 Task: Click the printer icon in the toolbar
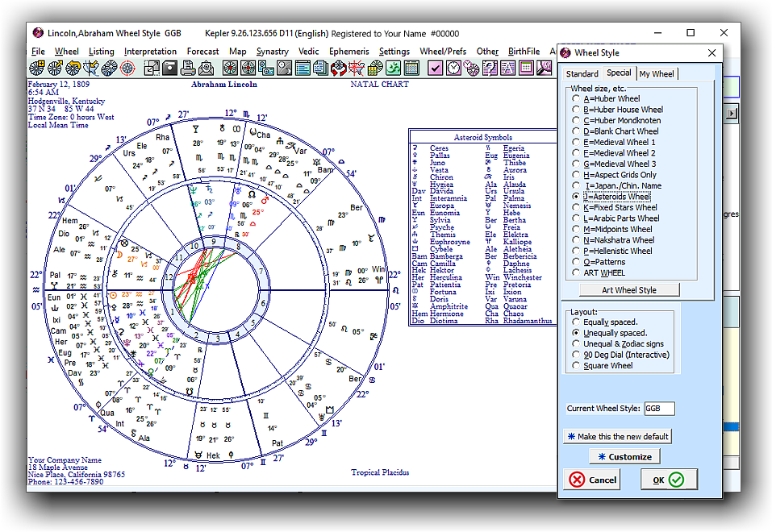pyautogui.click(x=187, y=69)
